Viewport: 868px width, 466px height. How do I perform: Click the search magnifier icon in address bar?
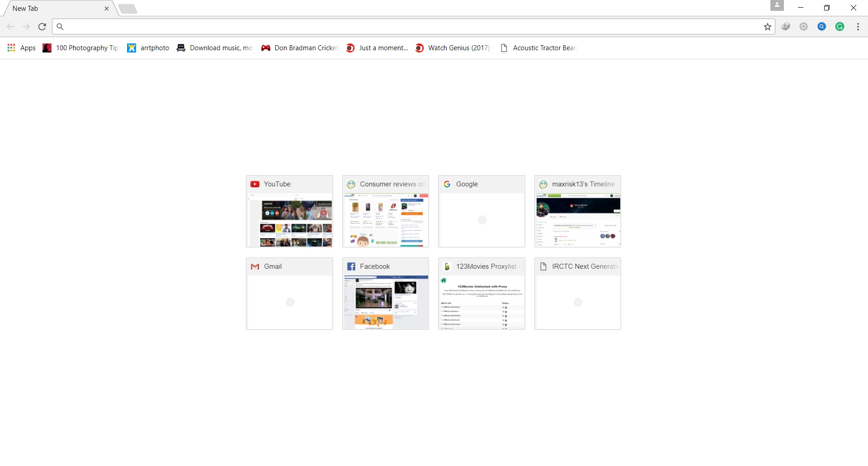60,27
